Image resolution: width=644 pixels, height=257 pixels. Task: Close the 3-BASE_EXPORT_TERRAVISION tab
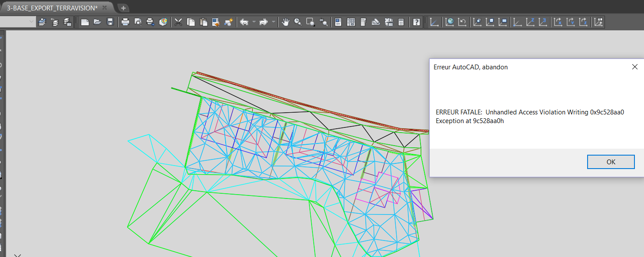point(105,8)
